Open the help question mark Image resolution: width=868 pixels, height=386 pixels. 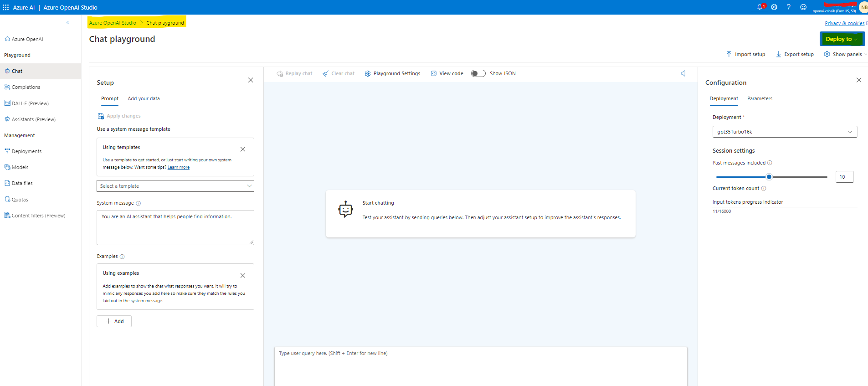pos(789,7)
